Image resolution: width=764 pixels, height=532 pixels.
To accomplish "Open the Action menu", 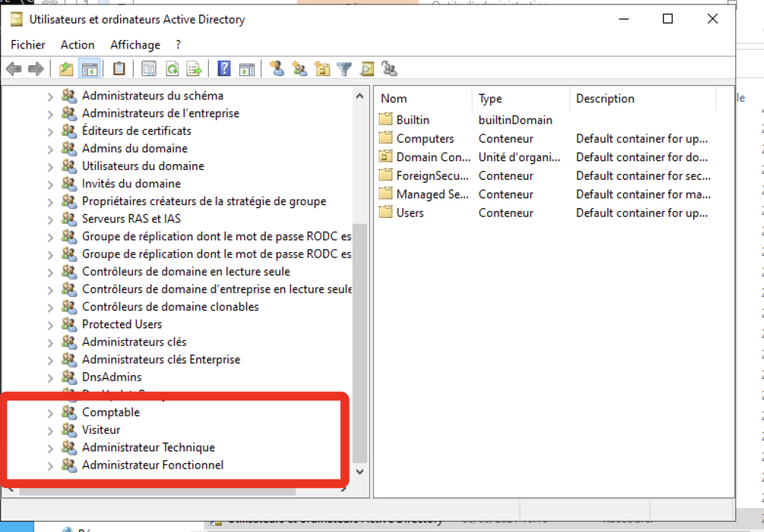I will (x=78, y=45).
